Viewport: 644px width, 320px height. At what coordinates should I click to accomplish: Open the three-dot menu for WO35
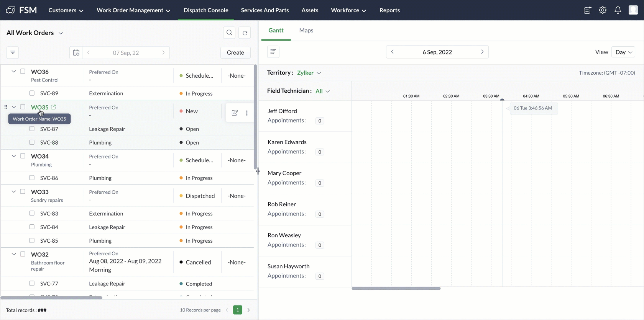247,113
